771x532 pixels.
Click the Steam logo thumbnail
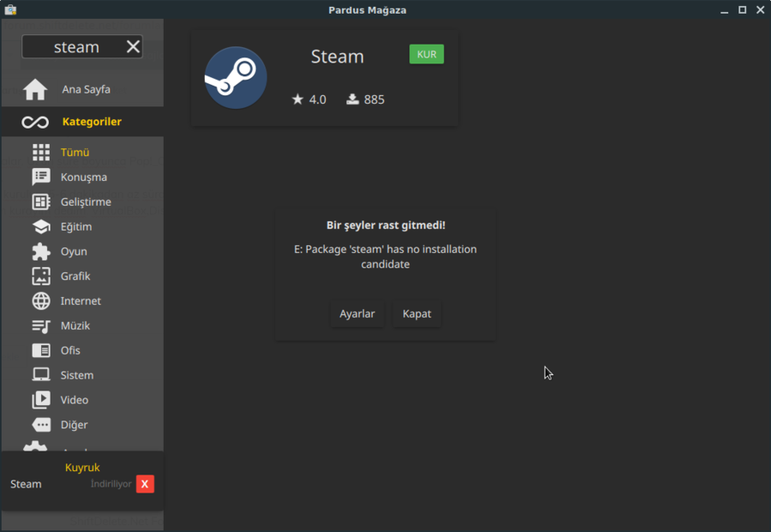click(236, 78)
